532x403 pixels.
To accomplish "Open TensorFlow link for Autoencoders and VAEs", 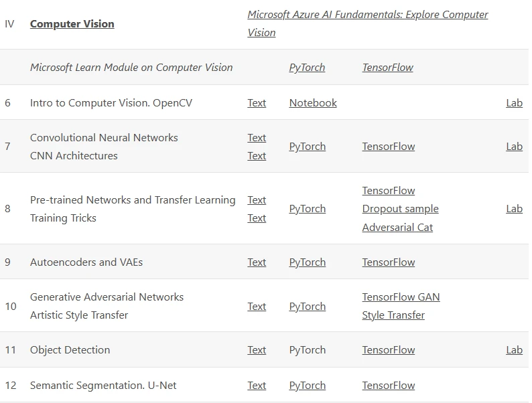I will pyautogui.click(x=389, y=262).
